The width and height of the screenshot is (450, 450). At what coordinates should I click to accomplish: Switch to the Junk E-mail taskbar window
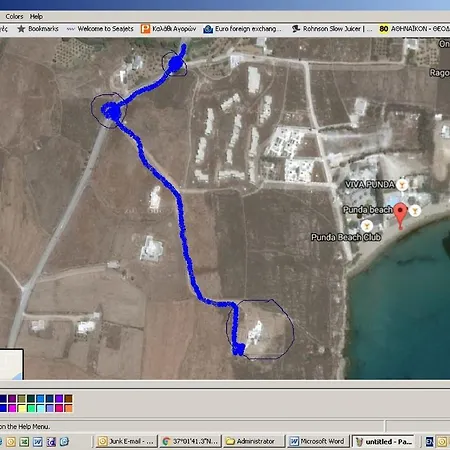click(126, 441)
